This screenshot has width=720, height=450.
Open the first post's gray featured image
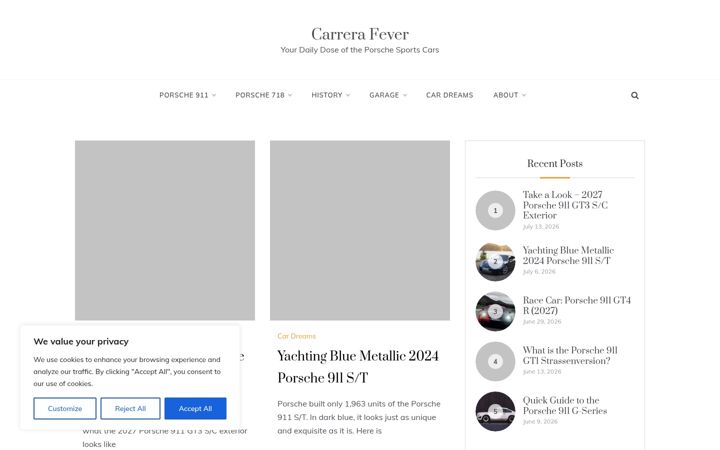[x=165, y=231]
